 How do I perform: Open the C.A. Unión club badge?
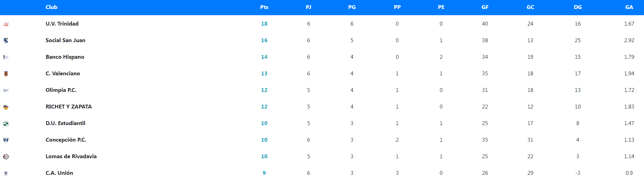6,173
